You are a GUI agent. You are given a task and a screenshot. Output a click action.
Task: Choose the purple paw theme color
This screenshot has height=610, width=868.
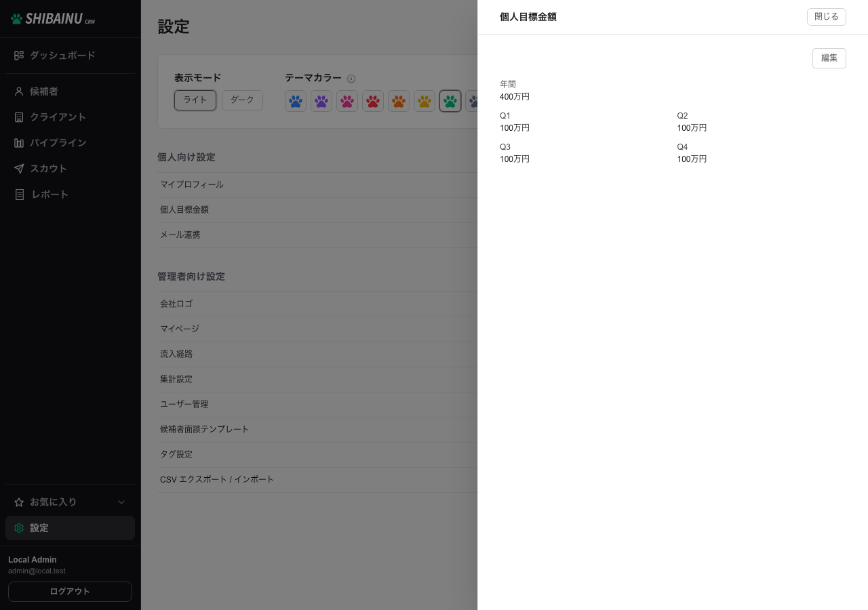321,101
